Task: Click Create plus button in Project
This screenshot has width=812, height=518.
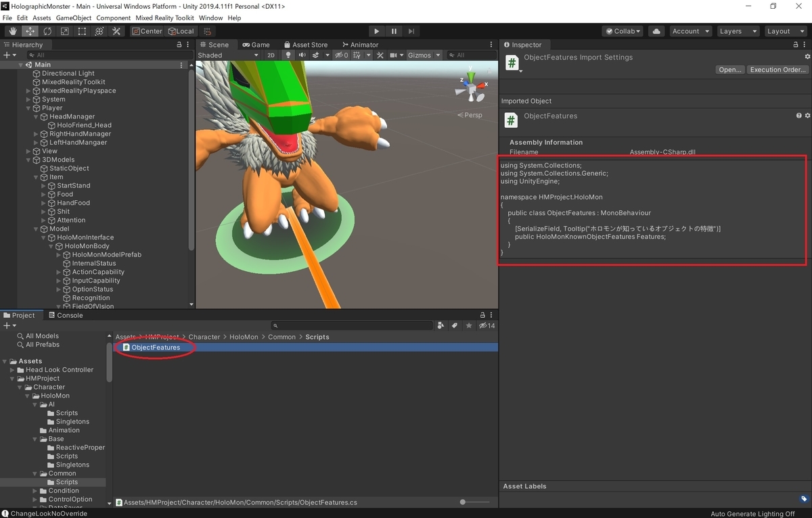Action: tap(9, 325)
